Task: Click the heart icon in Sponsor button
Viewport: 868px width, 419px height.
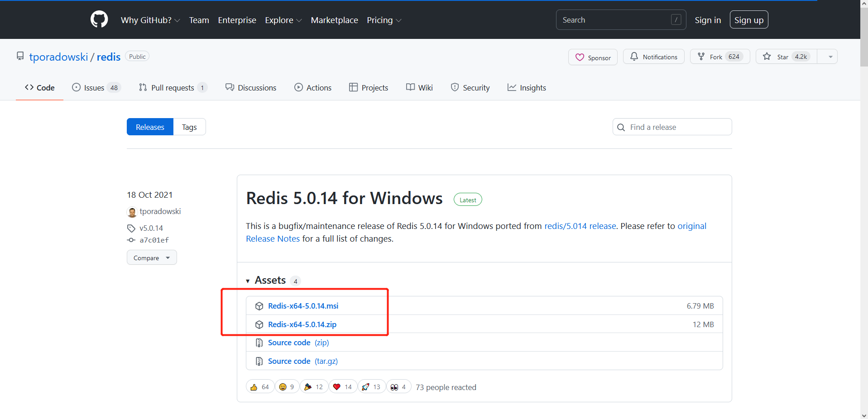Action: (x=580, y=57)
